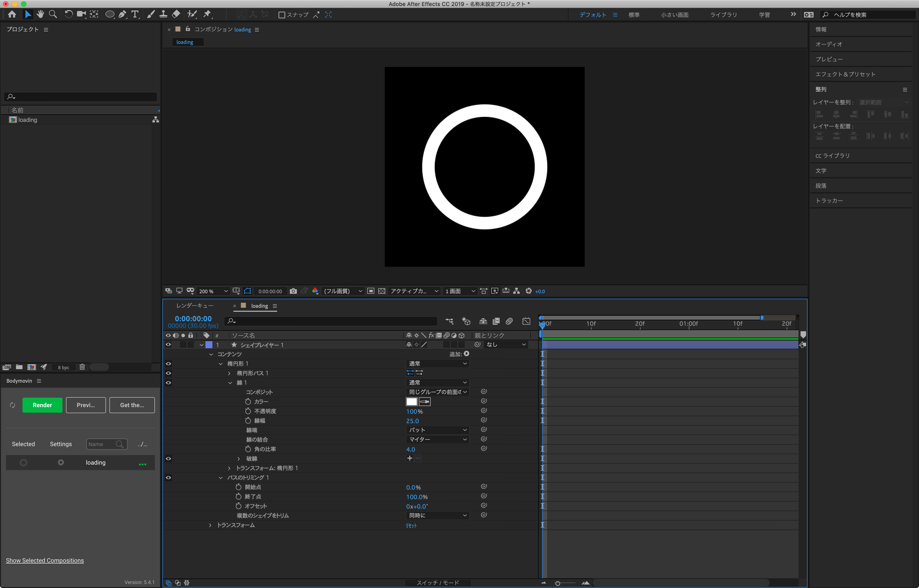Screen dimensions: 919x588
Task: Switch to the レンダーキュー tab
Action: 195,306
